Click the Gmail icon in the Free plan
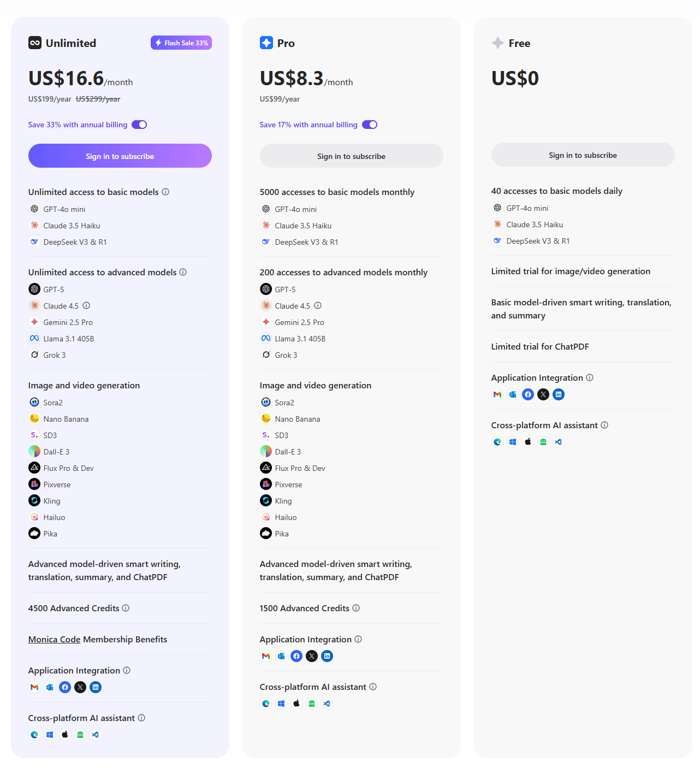This screenshot has width=700, height=768. click(x=497, y=394)
